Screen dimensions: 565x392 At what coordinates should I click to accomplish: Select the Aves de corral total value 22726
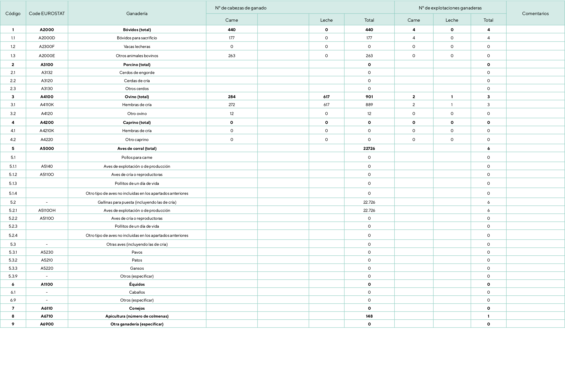(x=369, y=148)
